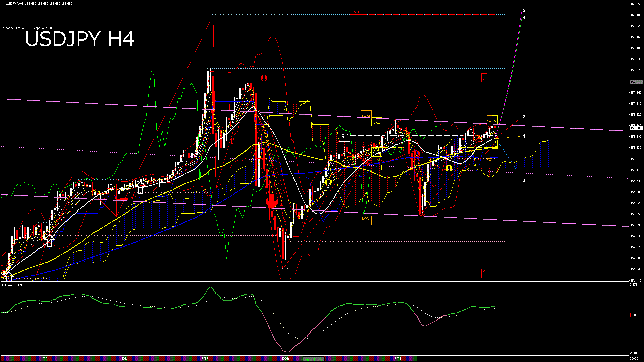Screen dimensions: 644x362
Task: Click the upper orange D pivot box beside W
Action: (495, 120)
